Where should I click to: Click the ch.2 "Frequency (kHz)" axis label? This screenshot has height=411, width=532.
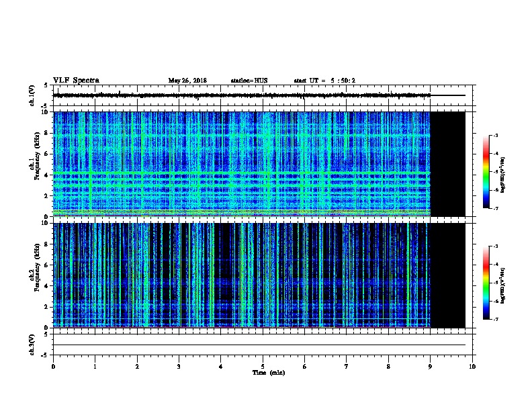pyautogui.click(x=37, y=267)
